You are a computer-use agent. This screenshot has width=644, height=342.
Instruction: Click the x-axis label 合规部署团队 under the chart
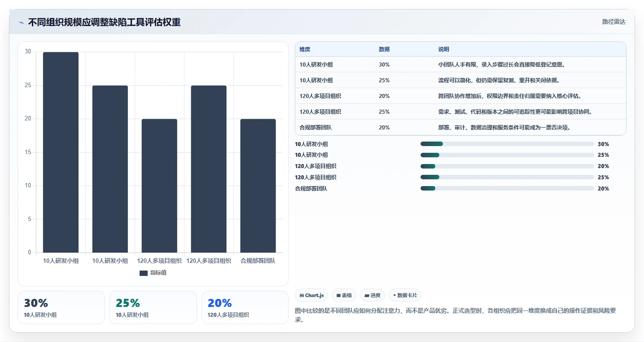tap(258, 261)
